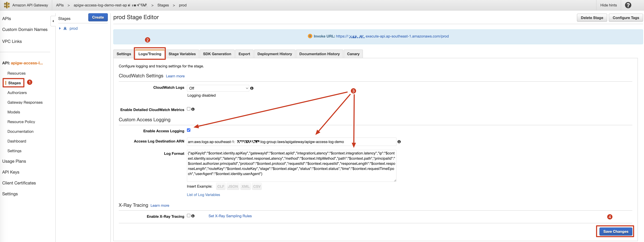Click inside the Log Format text area
The height and width of the screenshot is (242, 644).
(x=291, y=166)
